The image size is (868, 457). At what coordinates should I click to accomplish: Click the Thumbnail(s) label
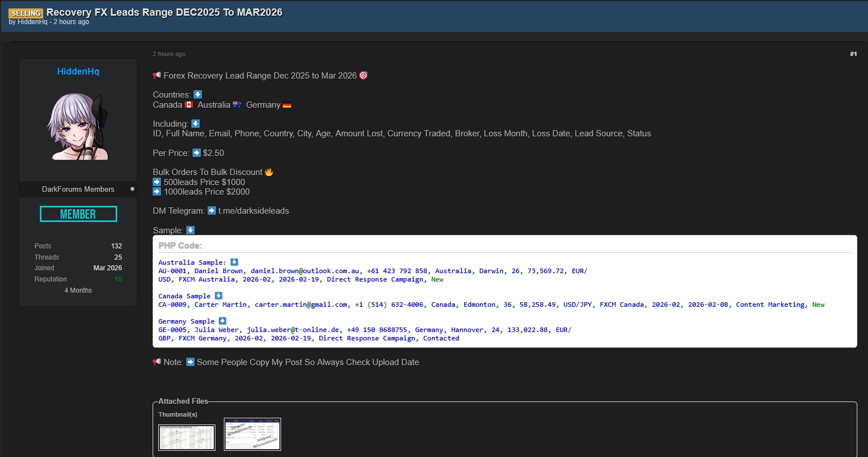coord(178,415)
